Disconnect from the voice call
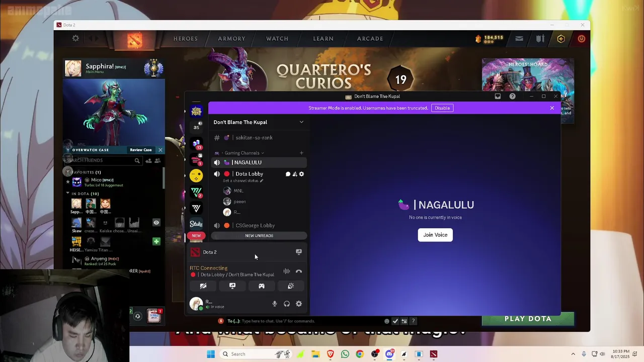This screenshot has height=362, width=644. click(x=298, y=271)
